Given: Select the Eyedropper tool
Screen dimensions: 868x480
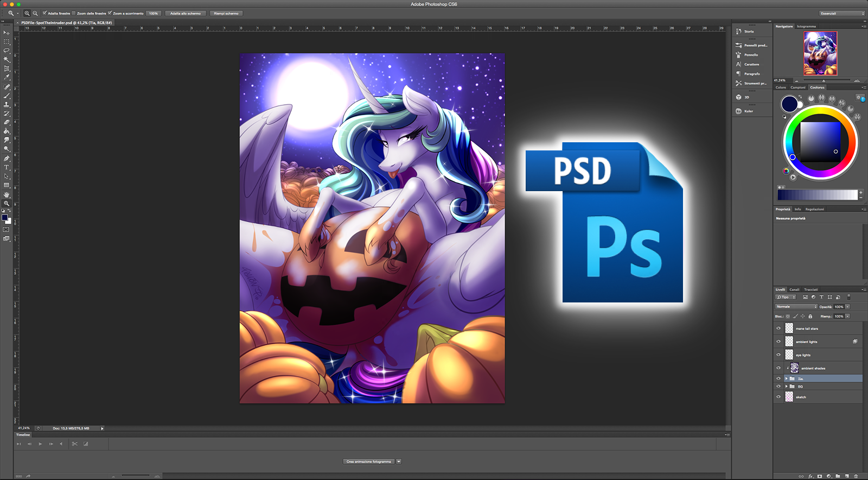Looking at the screenshot, I should tap(7, 78).
